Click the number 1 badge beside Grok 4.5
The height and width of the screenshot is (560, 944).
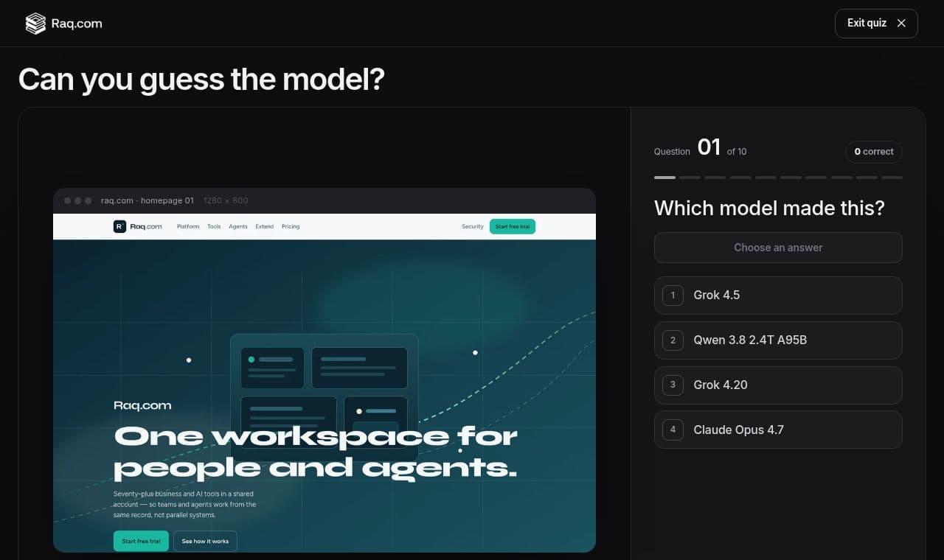673,295
